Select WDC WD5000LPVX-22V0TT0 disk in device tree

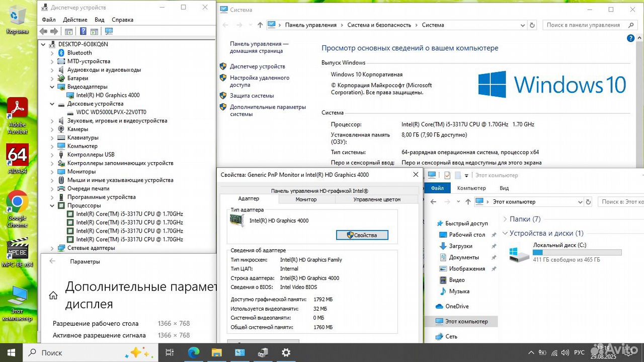[x=111, y=112]
